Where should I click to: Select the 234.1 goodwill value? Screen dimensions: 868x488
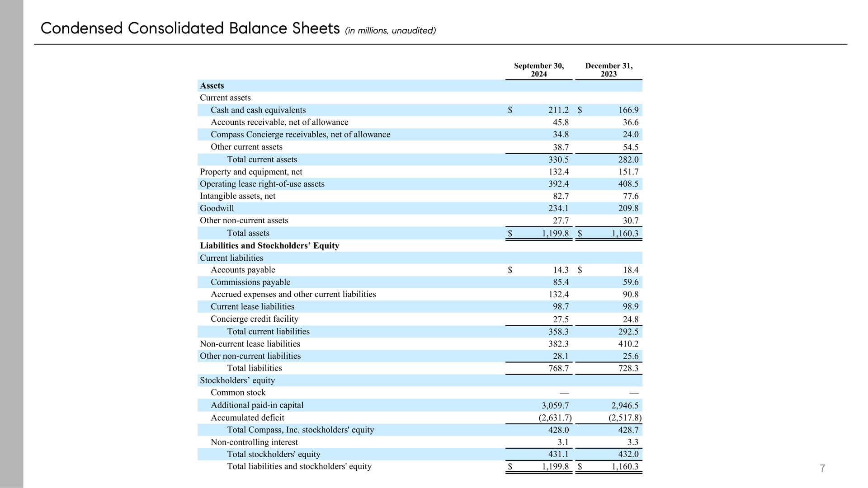point(558,208)
